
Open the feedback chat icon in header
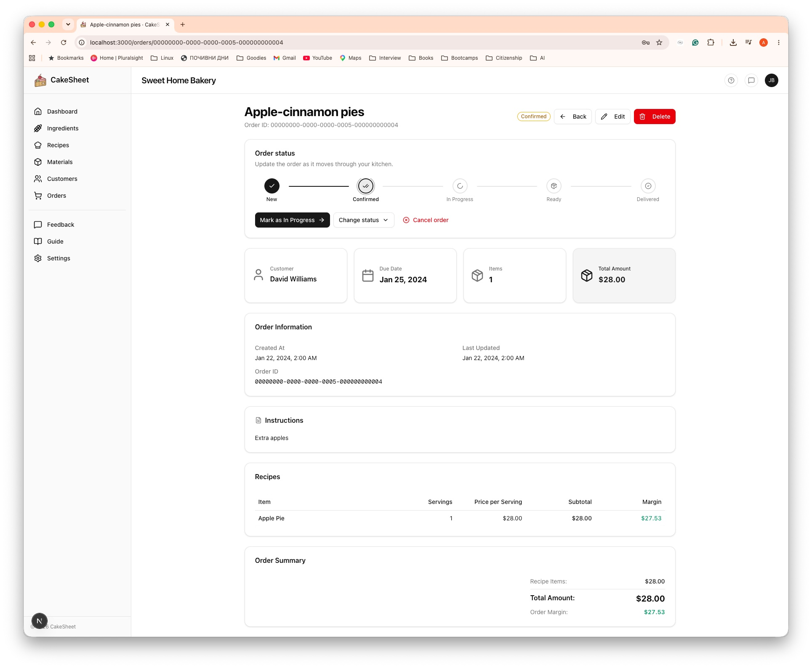coord(751,80)
